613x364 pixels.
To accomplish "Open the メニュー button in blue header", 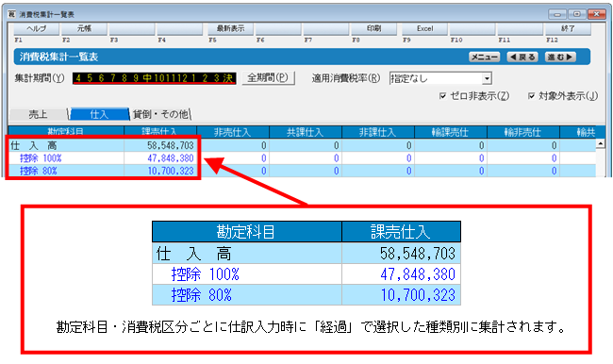I will [485, 58].
